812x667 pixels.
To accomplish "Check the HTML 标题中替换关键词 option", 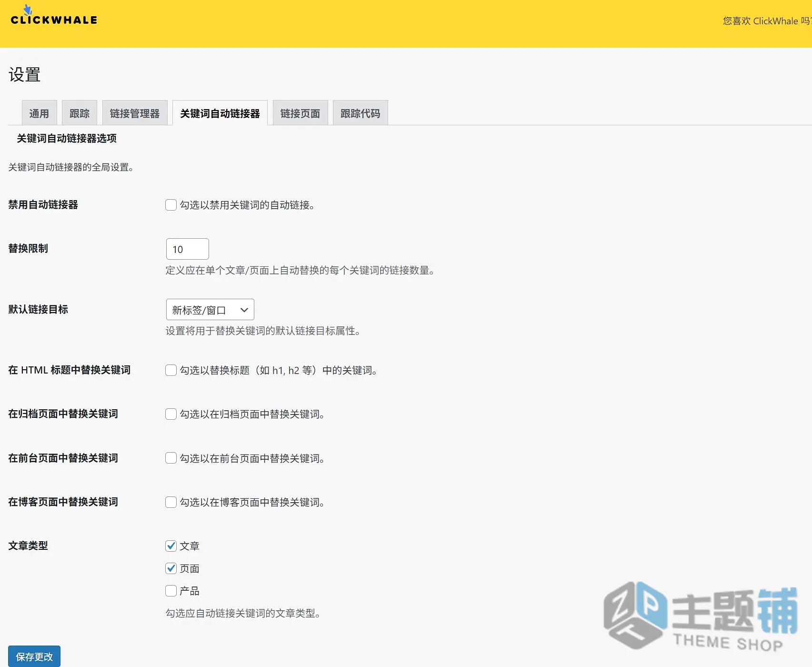I will [x=171, y=370].
